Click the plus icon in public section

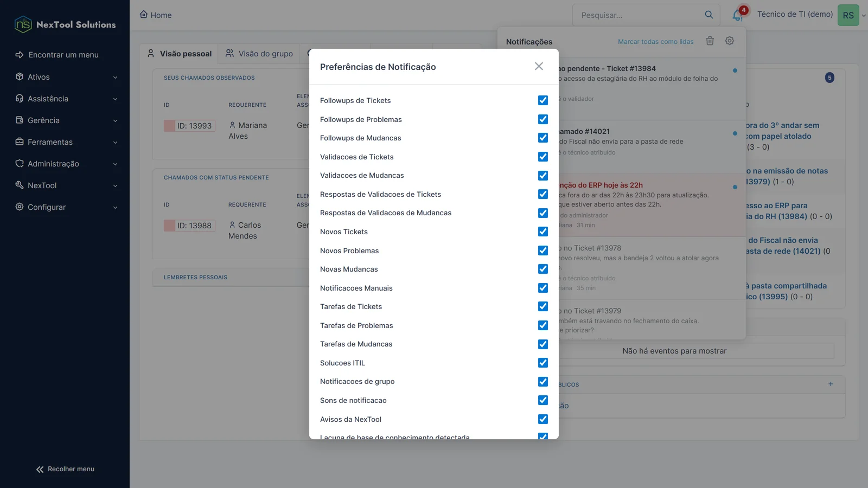pyautogui.click(x=831, y=384)
